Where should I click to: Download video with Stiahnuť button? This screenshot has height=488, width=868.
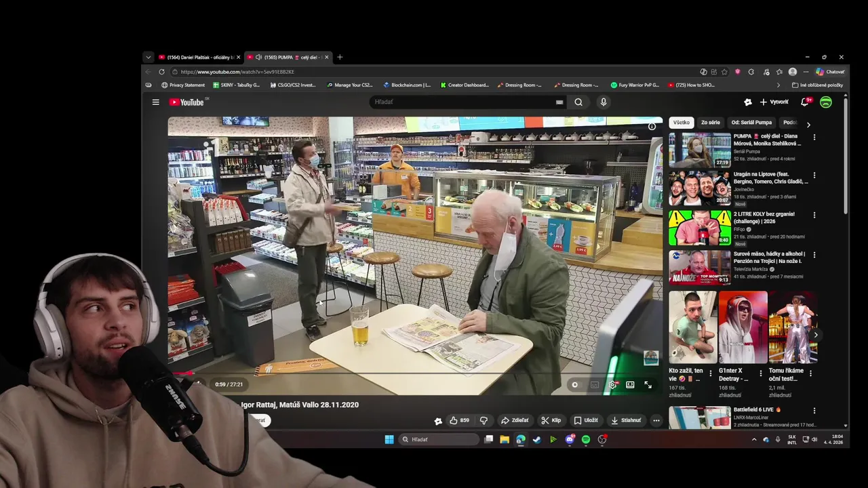pos(626,420)
